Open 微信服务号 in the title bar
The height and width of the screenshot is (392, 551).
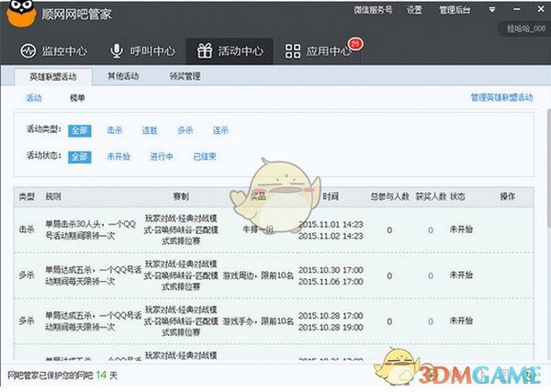(x=373, y=10)
